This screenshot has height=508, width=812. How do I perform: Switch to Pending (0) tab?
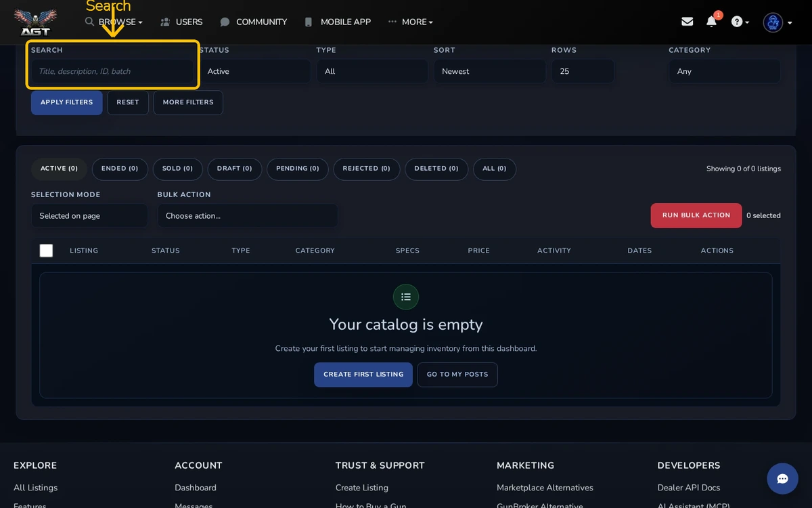(298, 169)
